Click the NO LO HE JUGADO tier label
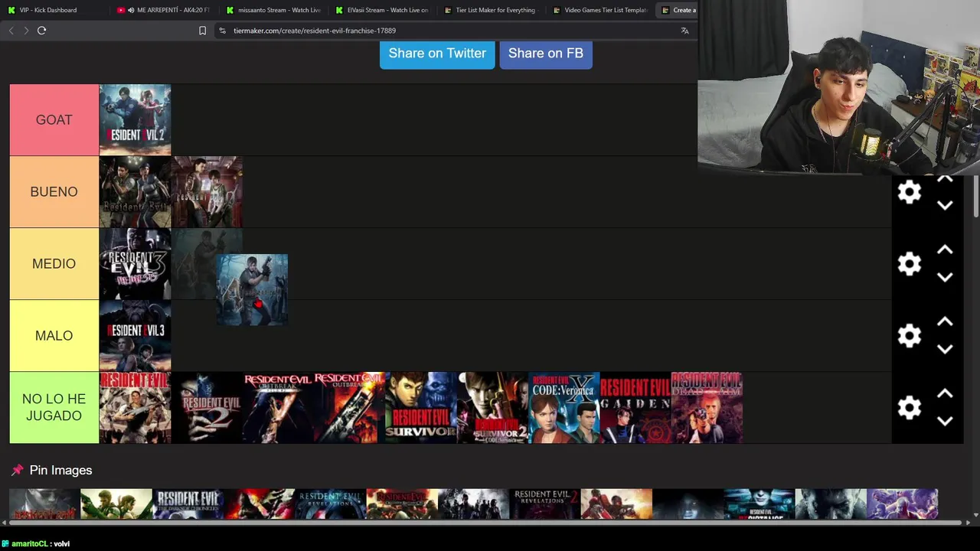This screenshot has height=551, width=980. [54, 408]
